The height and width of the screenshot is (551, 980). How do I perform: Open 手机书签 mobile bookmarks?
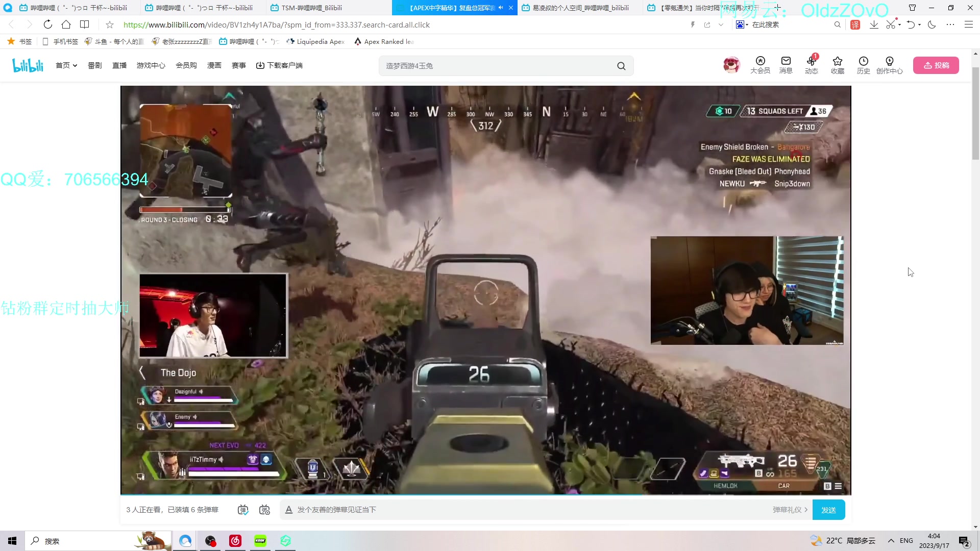coord(60,41)
